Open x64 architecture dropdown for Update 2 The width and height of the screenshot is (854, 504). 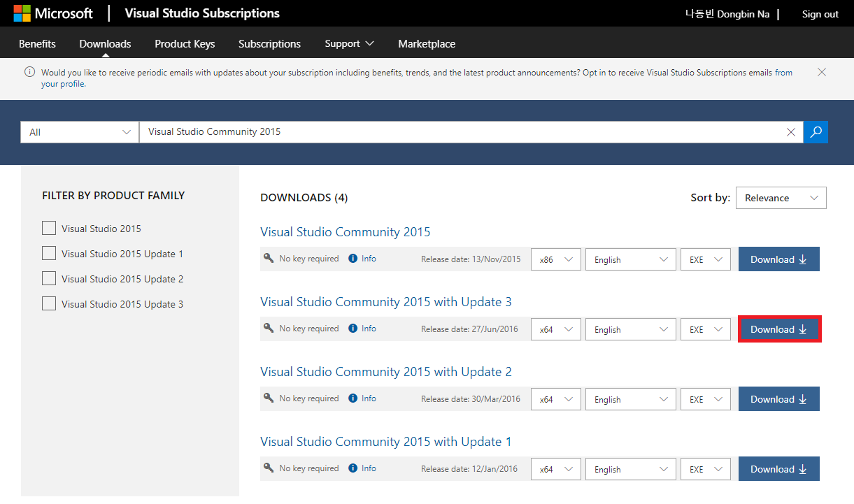point(556,399)
